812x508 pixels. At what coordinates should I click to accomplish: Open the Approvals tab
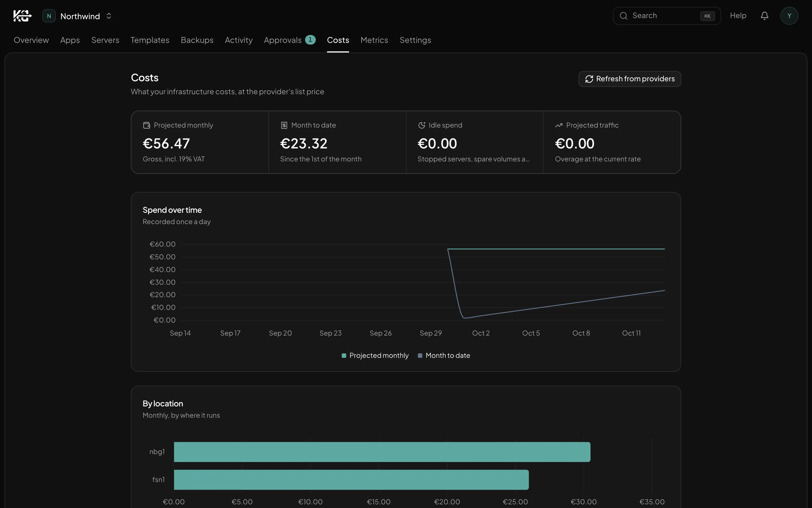click(x=283, y=40)
